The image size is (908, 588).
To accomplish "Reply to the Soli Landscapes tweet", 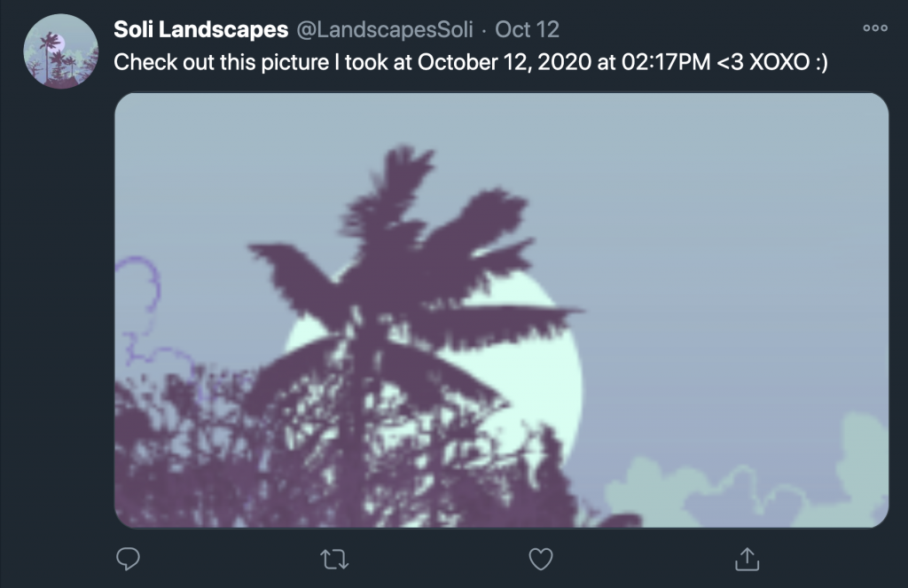I will 128,559.
